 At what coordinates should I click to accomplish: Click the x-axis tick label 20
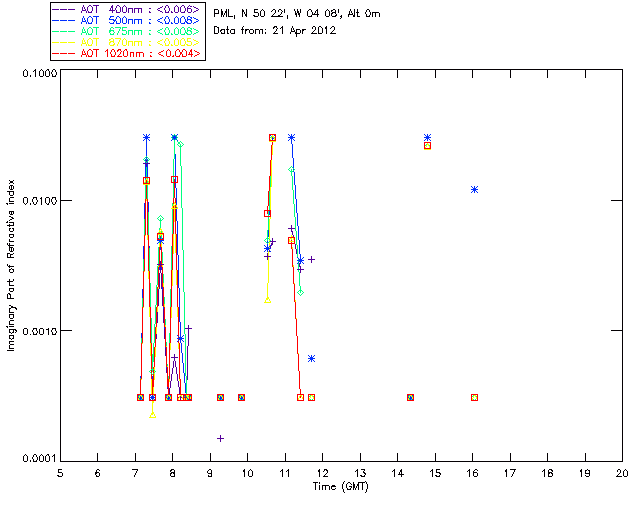621,472
